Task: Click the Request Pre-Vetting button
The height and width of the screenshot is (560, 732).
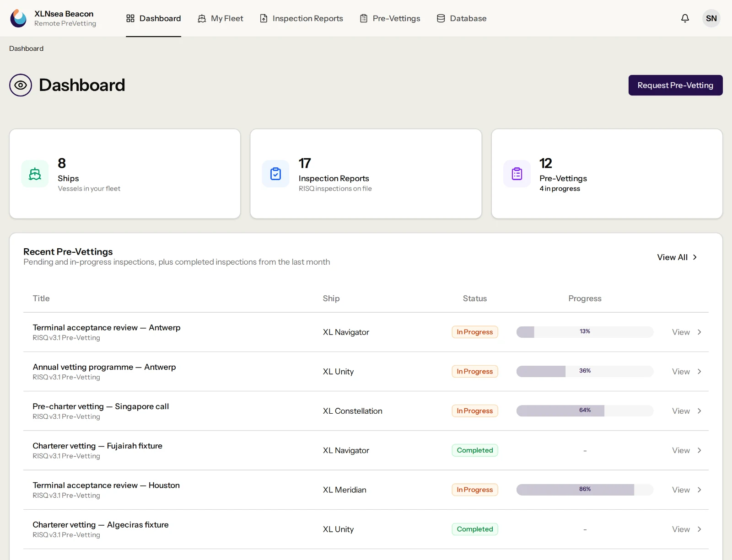Action: [x=675, y=85]
